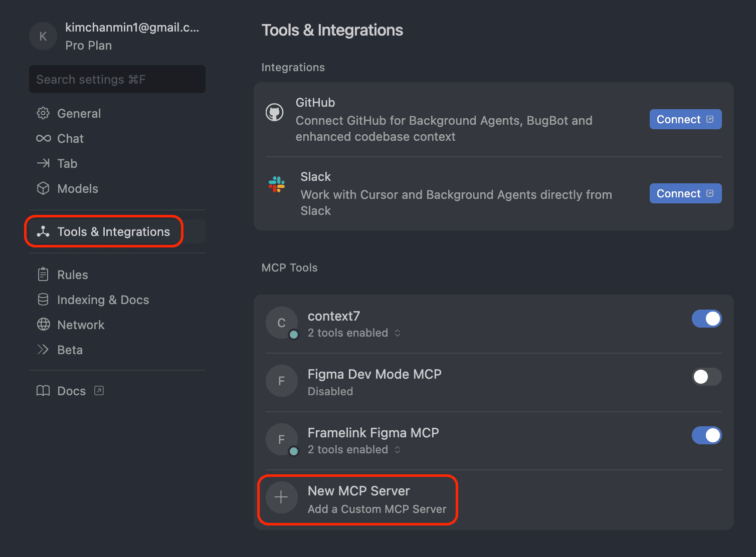Image resolution: width=756 pixels, height=557 pixels.
Task: Expand context7's 2 tools enabled list
Action: 354,333
